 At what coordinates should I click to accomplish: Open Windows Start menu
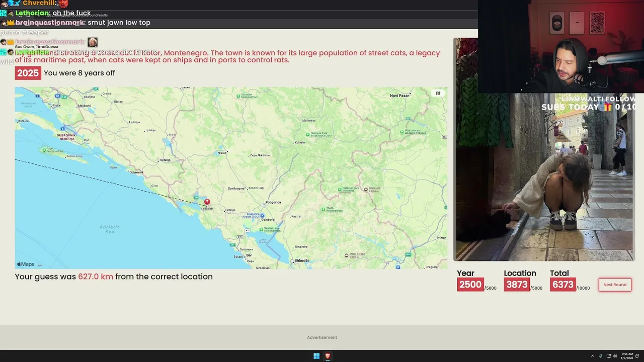(316, 356)
